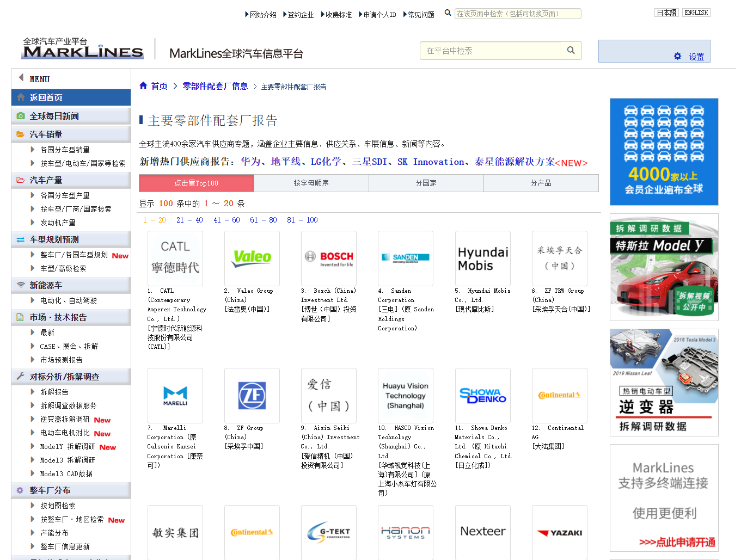This screenshot has height=560, width=747.
Task: Open the 华为 supplier report link
Action: pos(250,162)
